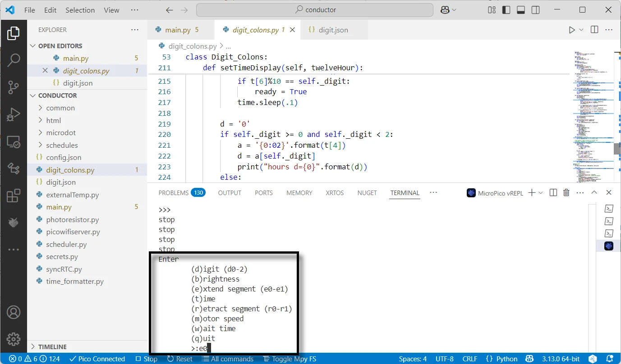Show additional activity bar views ellipsis
621x364 pixels.
14,250
